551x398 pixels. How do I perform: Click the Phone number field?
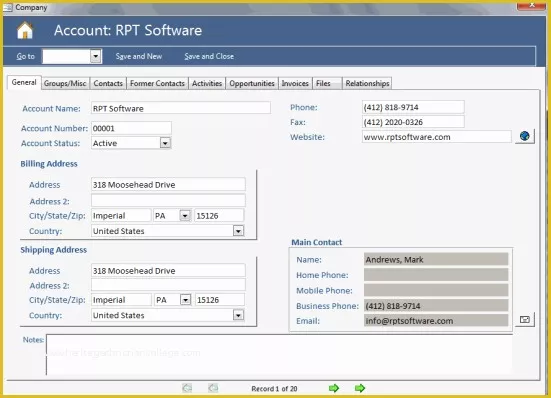point(413,107)
